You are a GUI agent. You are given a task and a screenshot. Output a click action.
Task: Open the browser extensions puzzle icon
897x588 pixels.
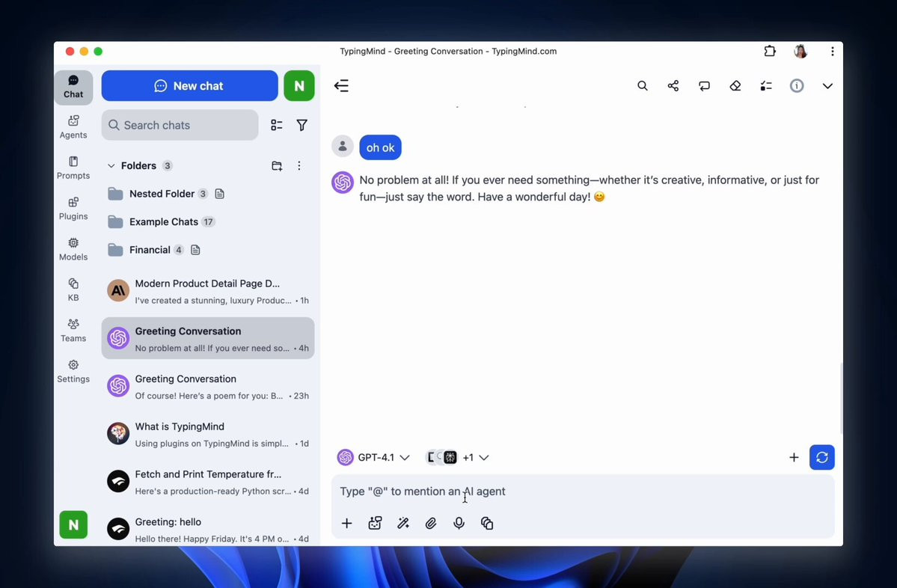(x=770, y=51)
